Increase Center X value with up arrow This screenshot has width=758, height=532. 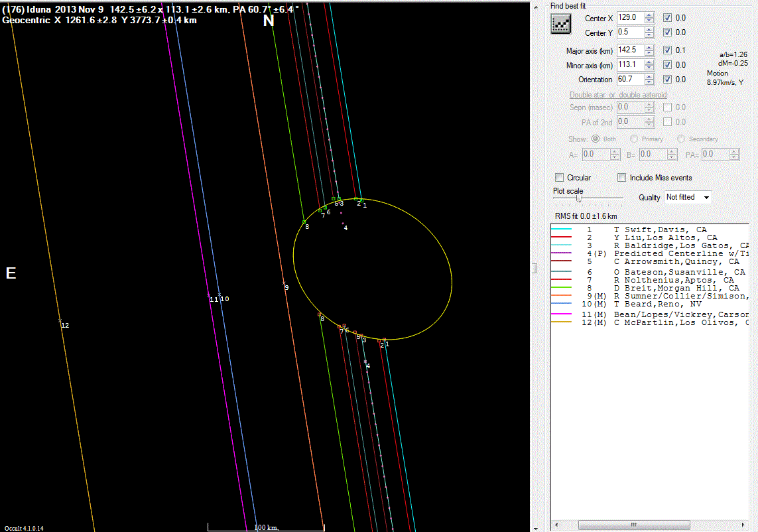coord(649,15)
